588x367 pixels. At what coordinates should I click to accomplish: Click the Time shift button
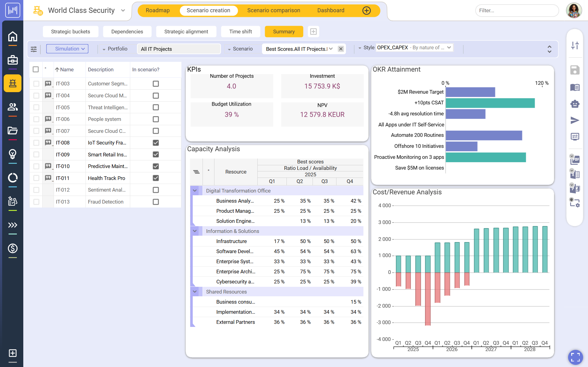(x=241, y=32)
